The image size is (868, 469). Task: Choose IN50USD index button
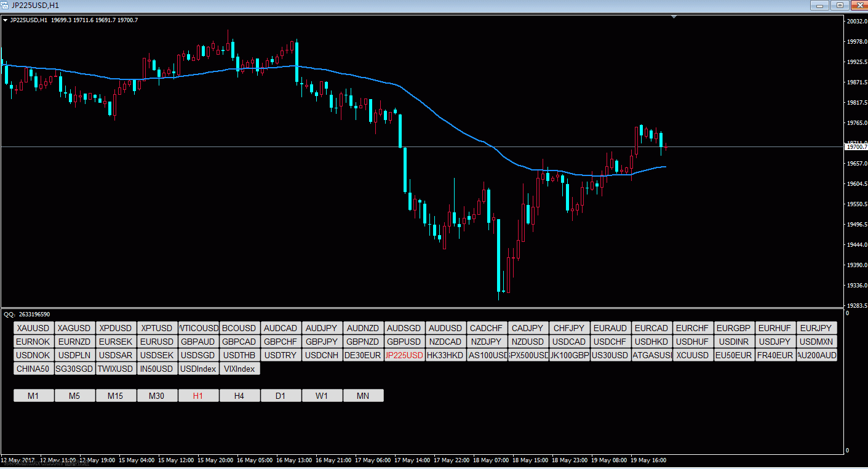click(157, 369)
